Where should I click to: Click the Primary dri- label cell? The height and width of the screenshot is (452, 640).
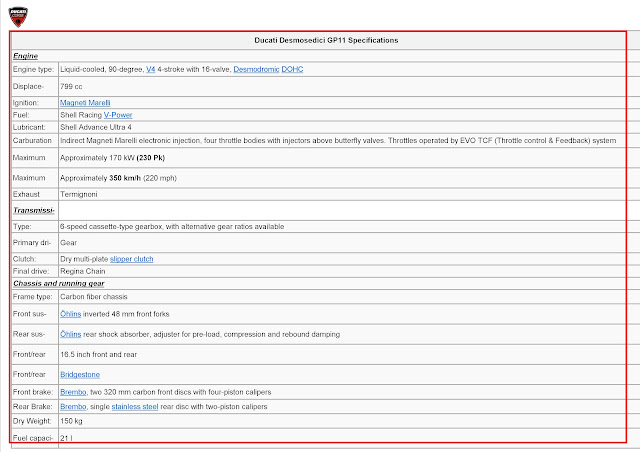pos(35,243)
